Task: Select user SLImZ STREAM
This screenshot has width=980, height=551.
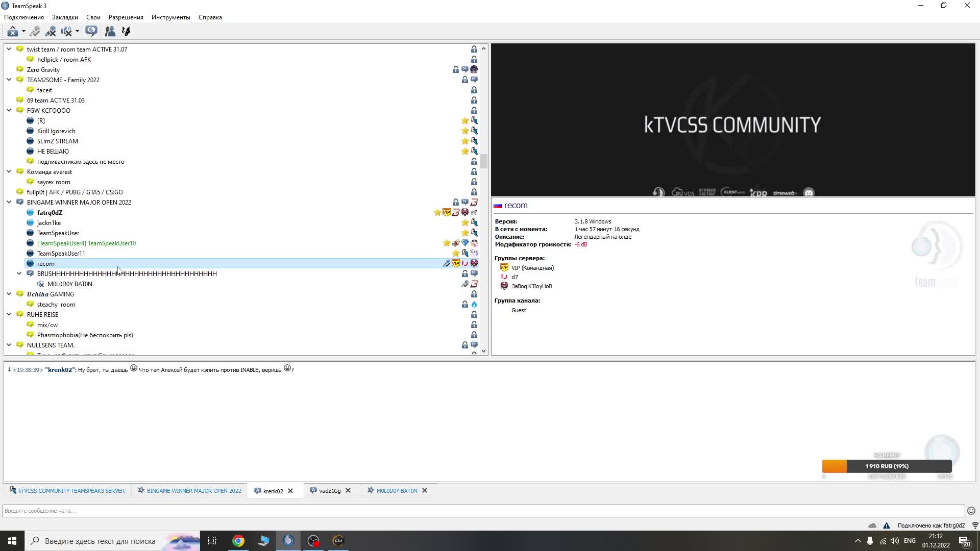Action: click(58, 141)
